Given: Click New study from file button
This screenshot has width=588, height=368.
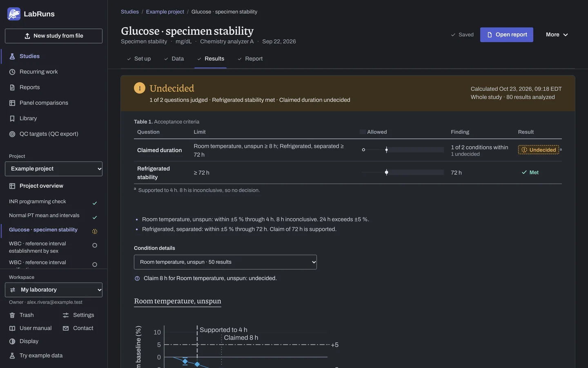Looking at the screenshot, I should click(53, 36).
